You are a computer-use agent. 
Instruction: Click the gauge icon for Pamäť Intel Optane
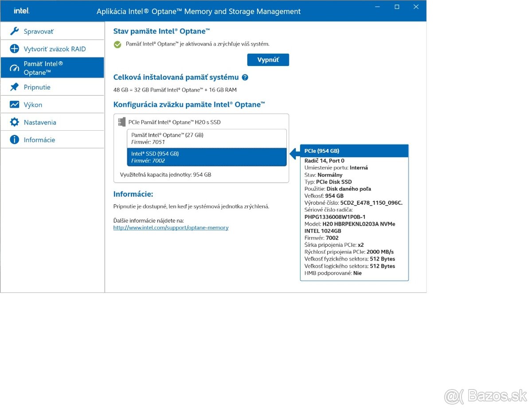click(x=14, y=68)
